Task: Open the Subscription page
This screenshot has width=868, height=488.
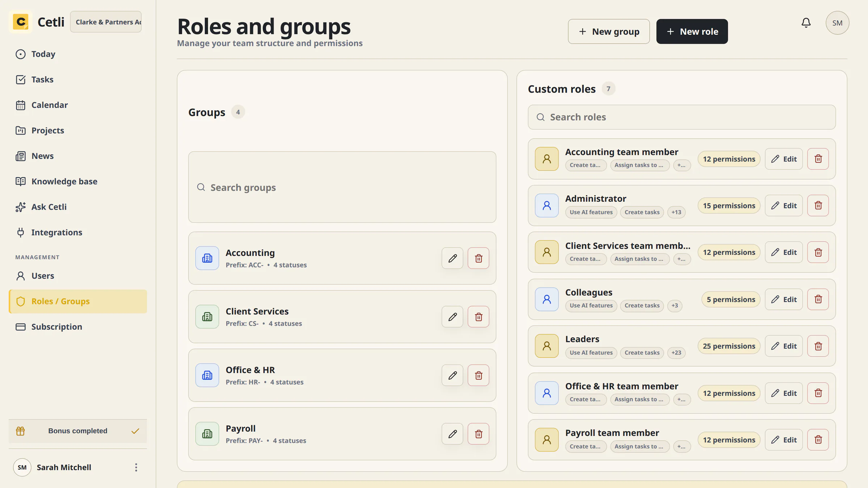Action: 78,327
